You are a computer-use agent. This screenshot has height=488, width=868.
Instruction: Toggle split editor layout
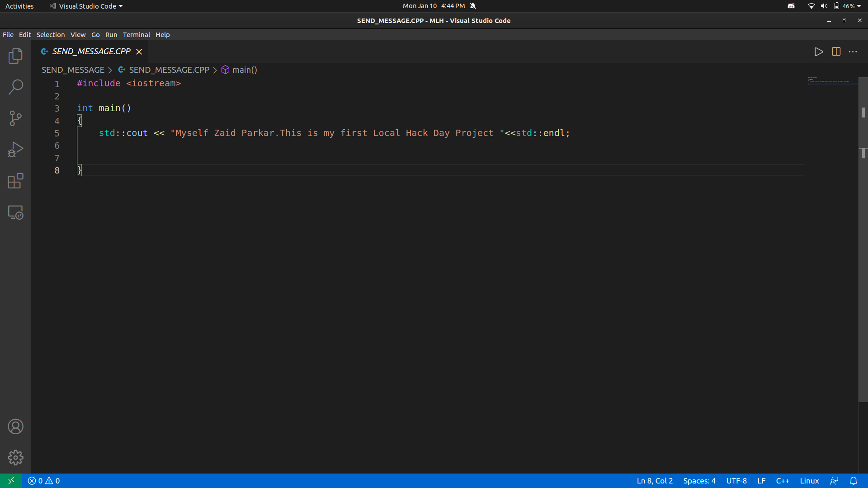836,52
